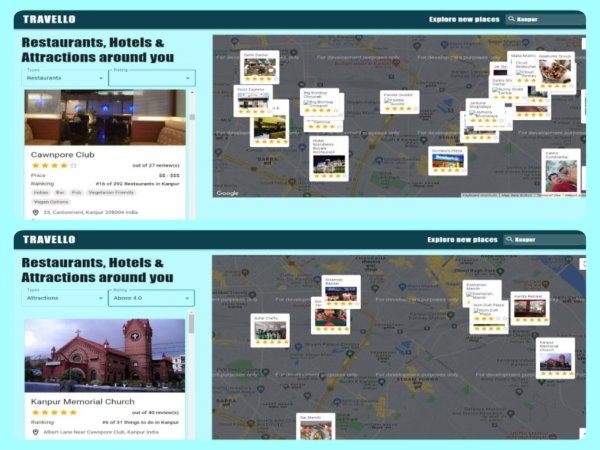
Task: Expand the Type dropdown showing Restaurants
Action: tap(63, 77)
